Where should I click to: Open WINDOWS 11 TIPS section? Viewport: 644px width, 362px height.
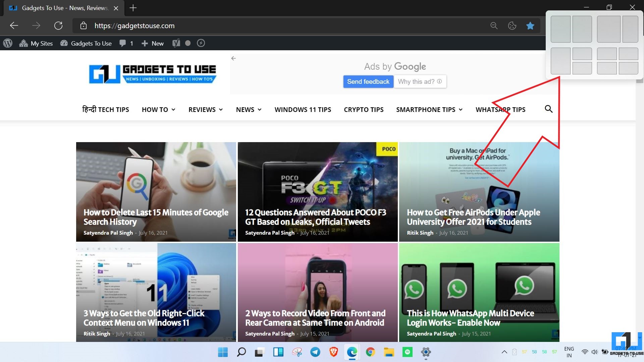[303, 110]
